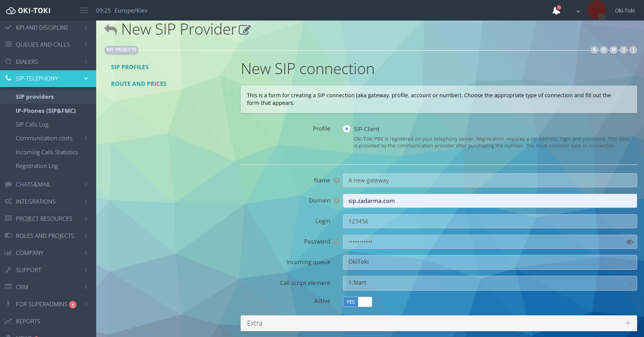The width and height of the screenshot is (644, 337).
Task: Open SIP Calls Log in sidebar
Action: (x=32, y=125)
